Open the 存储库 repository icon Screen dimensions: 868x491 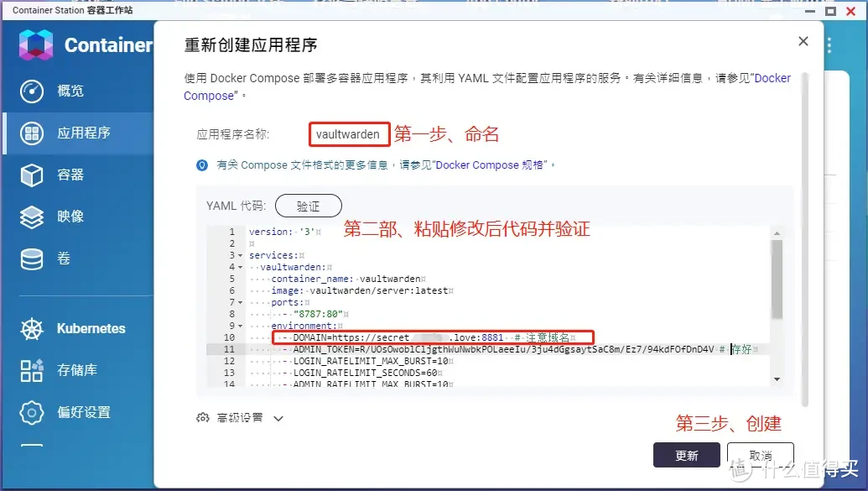[32, 370]
